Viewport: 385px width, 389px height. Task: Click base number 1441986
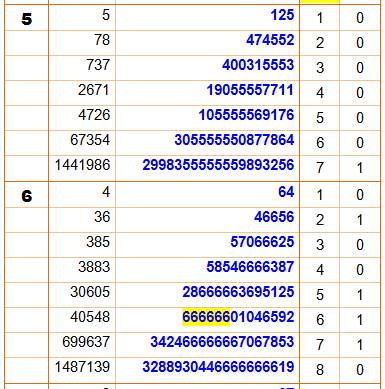(82, 165)
